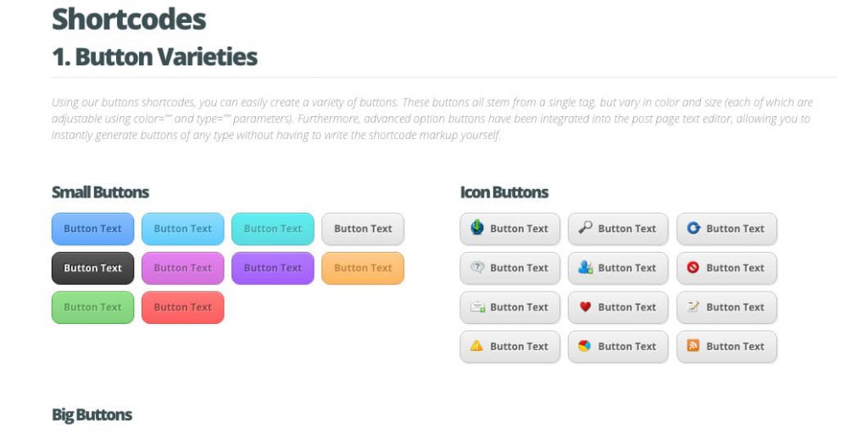The width and height of the screenshot is (868, 440).
Task: Click the envelope mail icon button
Action: coord(509,307)
